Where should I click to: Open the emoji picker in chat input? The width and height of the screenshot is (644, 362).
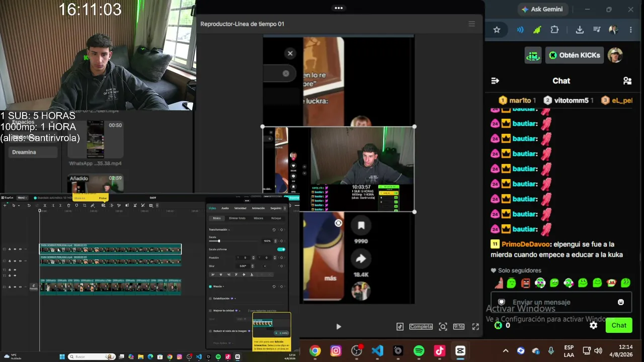(x=620, y=302)
